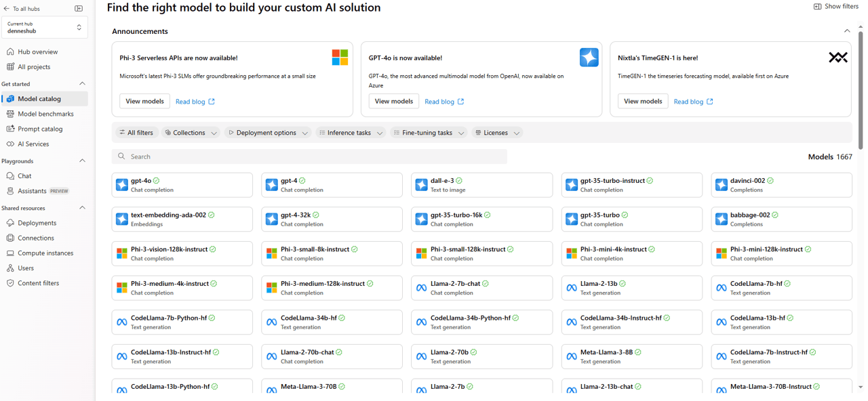This screenshot has height=401, width=868.
Task: Collapse the Shared resources section
Action: (83, 208)
